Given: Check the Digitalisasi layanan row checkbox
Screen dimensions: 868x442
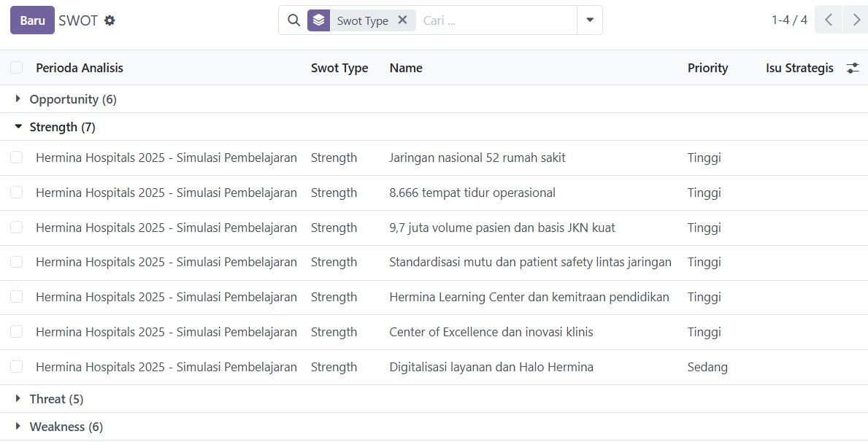Looking at the screenshot, I should pyautogui.click(x=17, y=367).
